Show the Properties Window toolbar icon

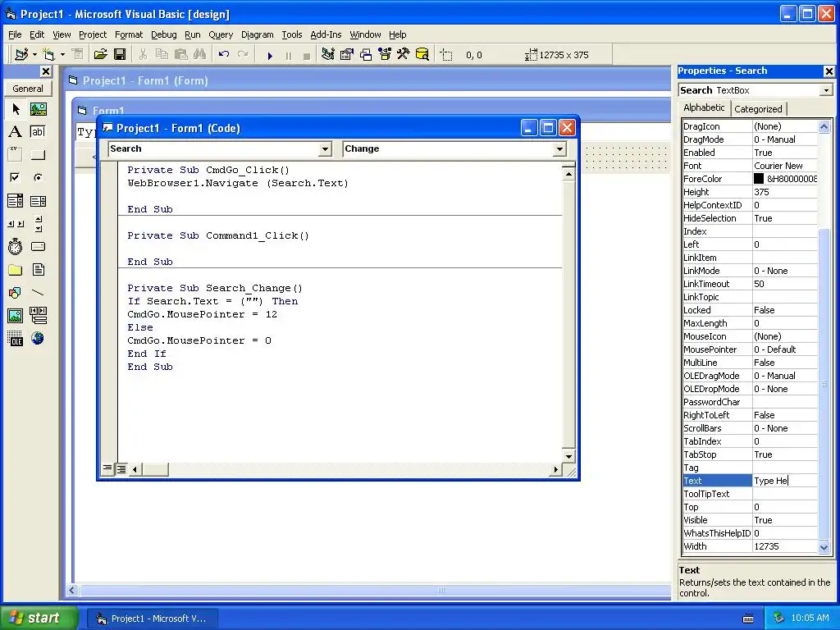click(x=347, y=55)
